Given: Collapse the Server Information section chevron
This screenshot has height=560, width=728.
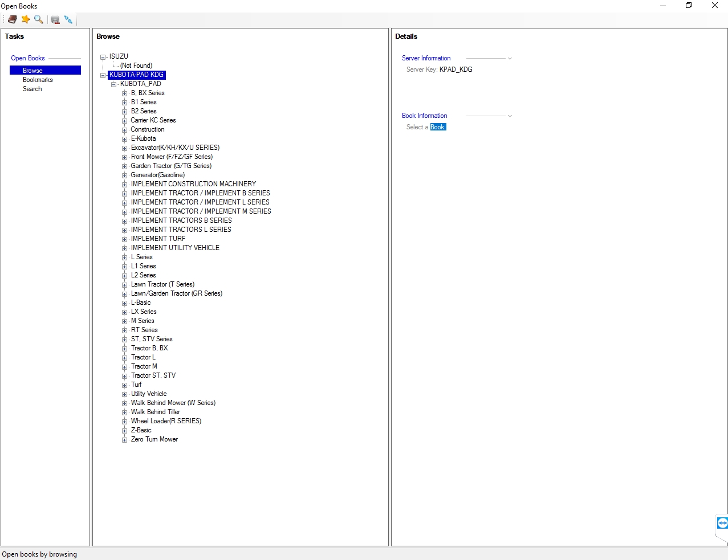Looking at the screenshot, I should 510,59.
